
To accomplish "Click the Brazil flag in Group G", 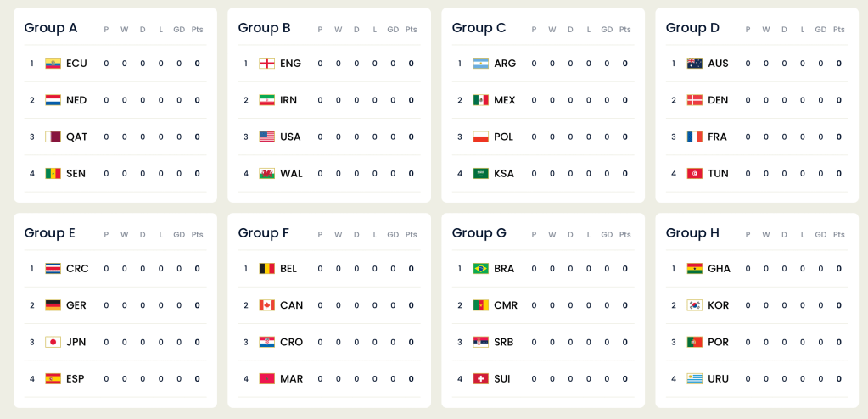I will pyautogui.click(x=480, y=269).
